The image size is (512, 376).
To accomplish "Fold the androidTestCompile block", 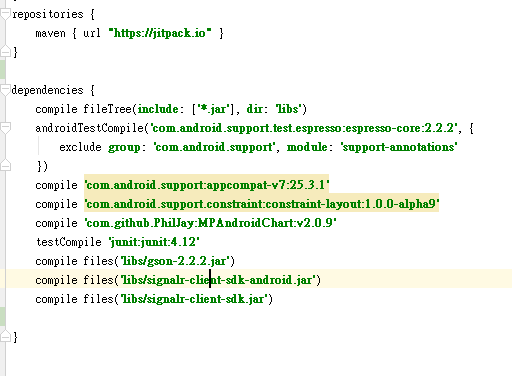I will coord(5,128).
